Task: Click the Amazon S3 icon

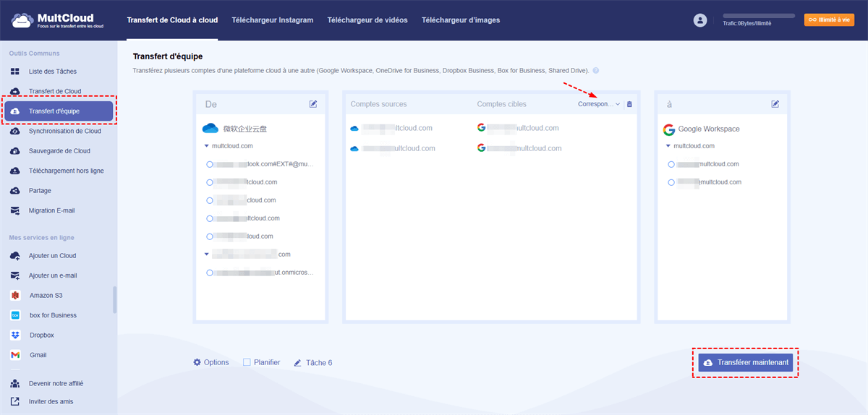Action: pyautogui.click(x=15, y=296)
